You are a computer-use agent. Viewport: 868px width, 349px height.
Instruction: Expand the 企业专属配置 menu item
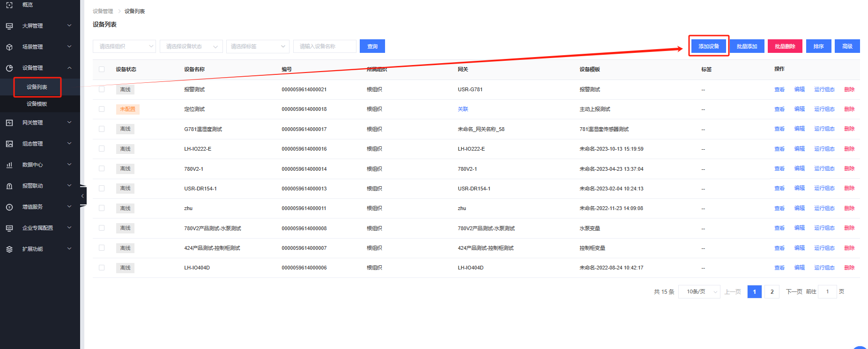[37, 228]
